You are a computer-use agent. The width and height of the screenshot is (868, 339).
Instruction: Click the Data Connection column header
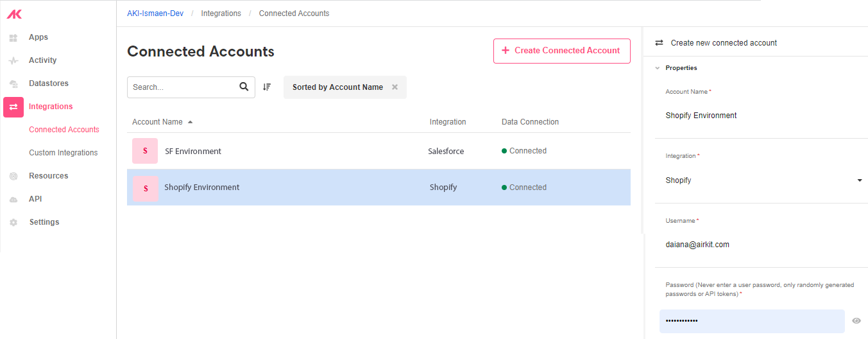pyautogui.click(x=530, y=122)
